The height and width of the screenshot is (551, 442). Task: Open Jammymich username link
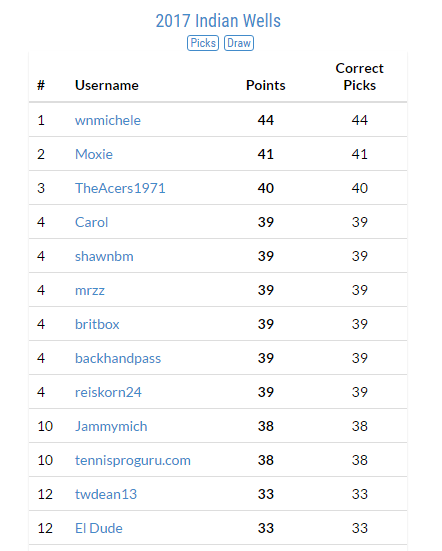click(111, 427)
